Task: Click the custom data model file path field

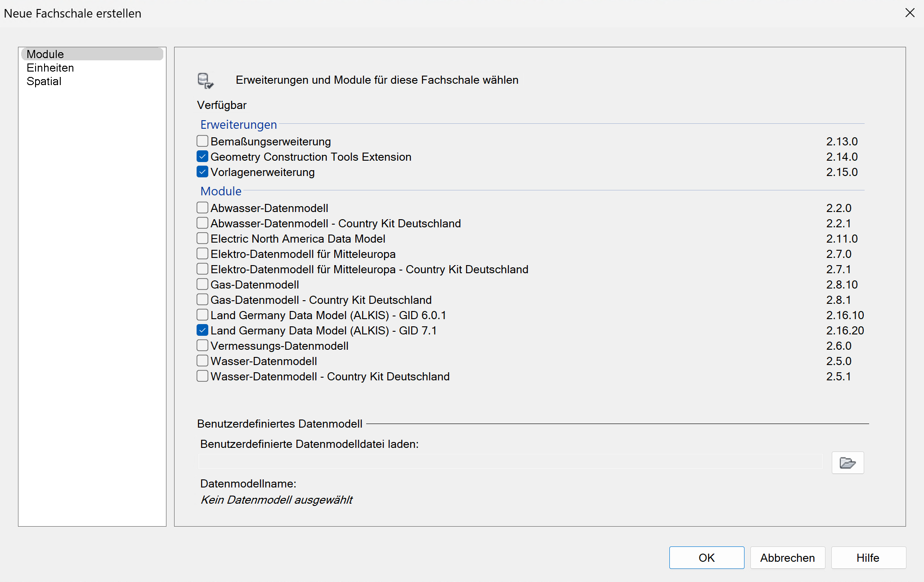Action: click(510, 462)
